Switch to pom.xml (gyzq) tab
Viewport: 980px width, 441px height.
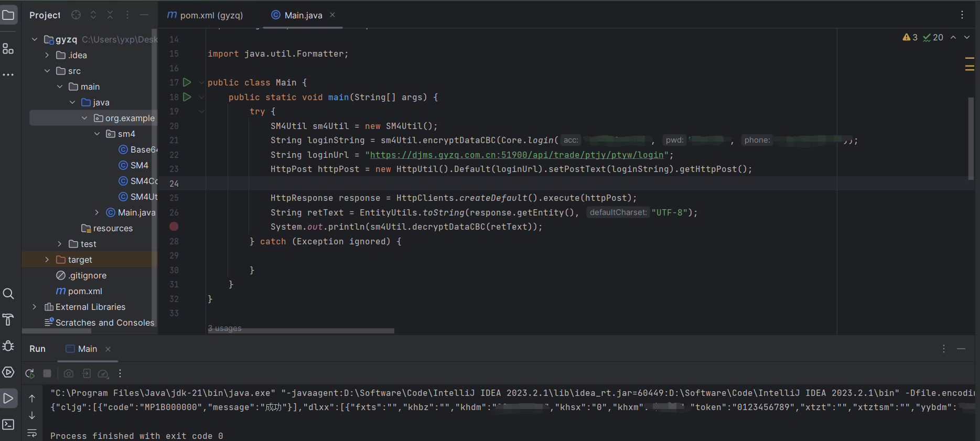point(205,15)
